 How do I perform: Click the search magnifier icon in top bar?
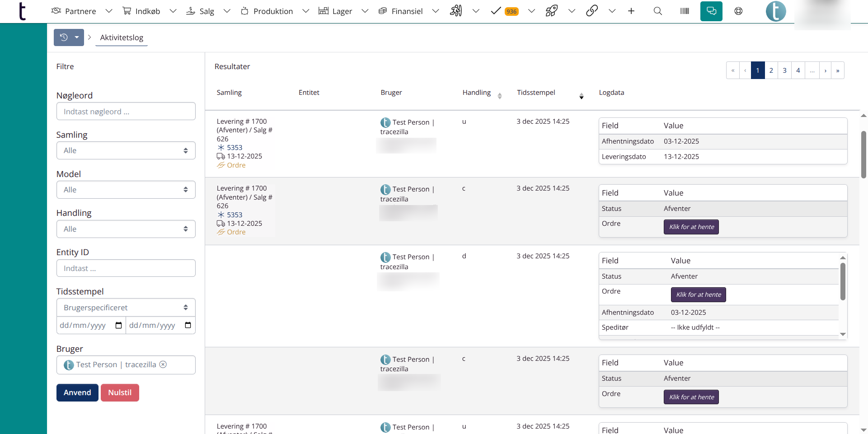657,11
